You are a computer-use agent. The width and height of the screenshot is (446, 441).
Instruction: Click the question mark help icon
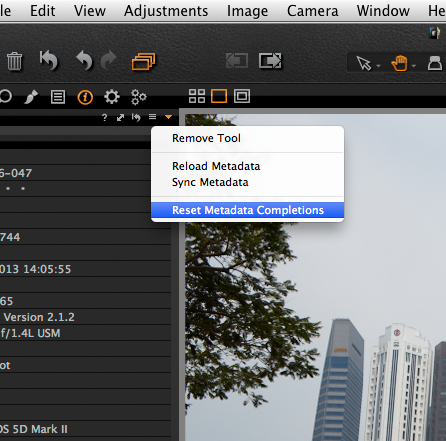point(104,117)
